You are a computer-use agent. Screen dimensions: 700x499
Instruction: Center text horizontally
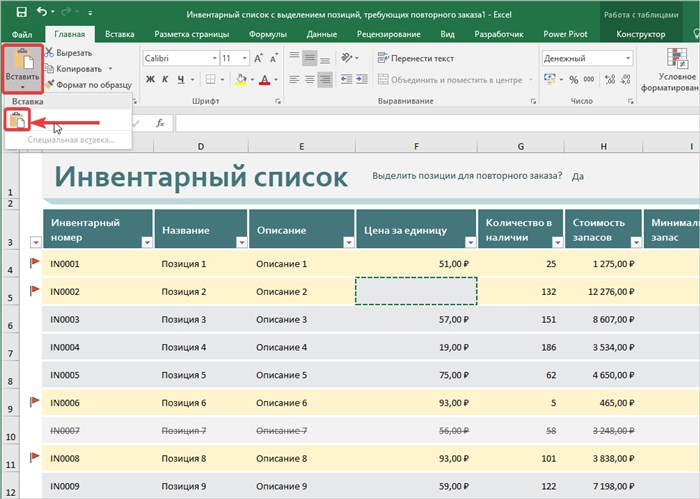coord(310,79)
